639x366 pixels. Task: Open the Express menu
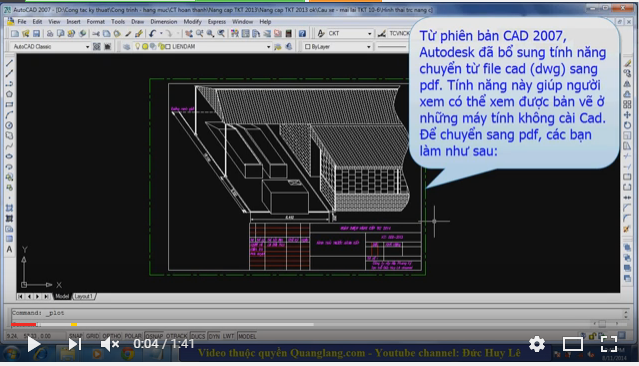(217, 22)
